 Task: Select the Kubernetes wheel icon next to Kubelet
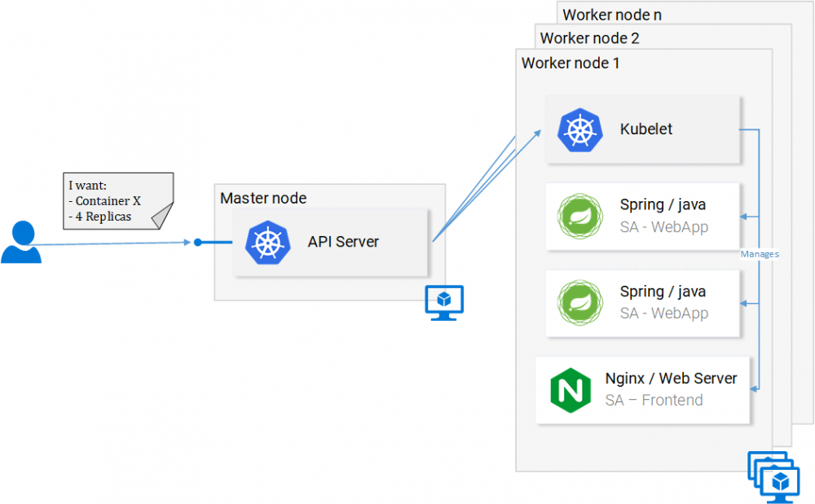point(580,129)
